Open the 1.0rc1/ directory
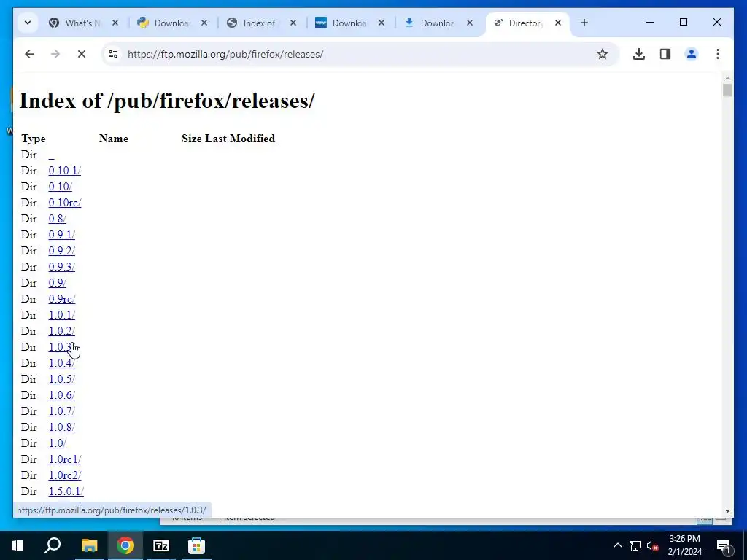The image size is (747, 560). 65,459
